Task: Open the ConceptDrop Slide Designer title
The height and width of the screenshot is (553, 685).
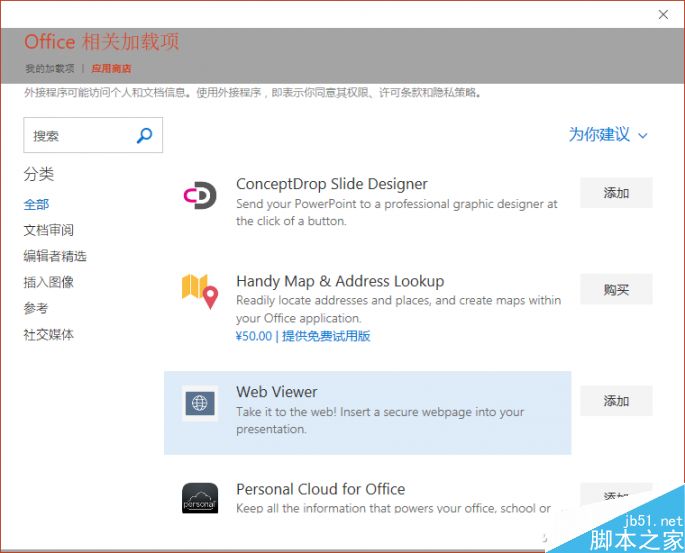Action: [332, 184]
